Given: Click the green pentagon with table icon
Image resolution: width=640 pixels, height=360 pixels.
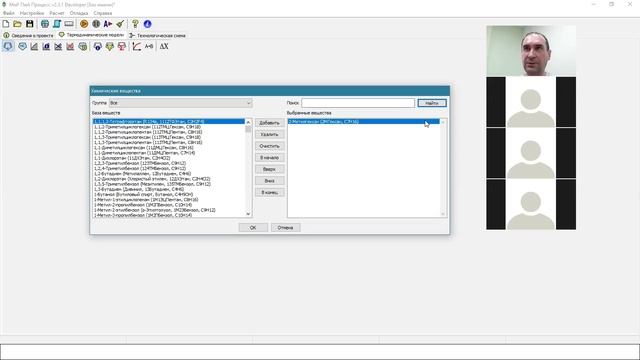Looking at the screenshot, I should tap(83, 47).
